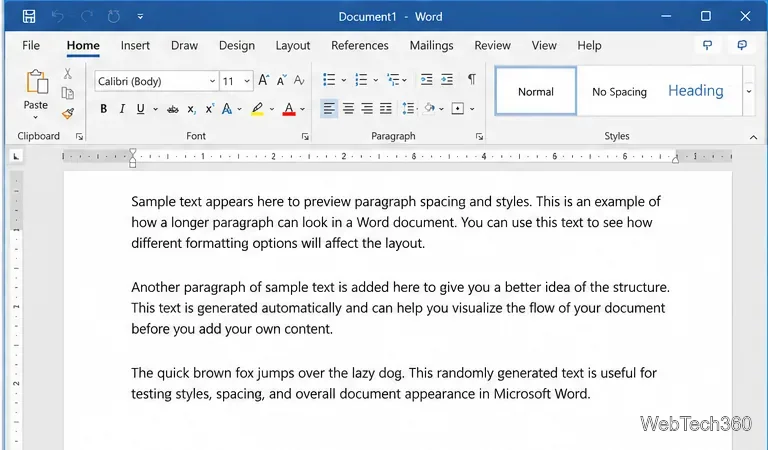Open bullet library dropdown arrow
This screenshot has width=768, height=450.
[344, 80]
